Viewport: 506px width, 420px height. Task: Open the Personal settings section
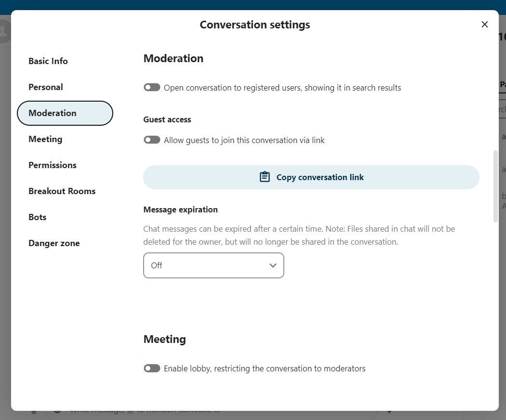click(x=46, y=87)
